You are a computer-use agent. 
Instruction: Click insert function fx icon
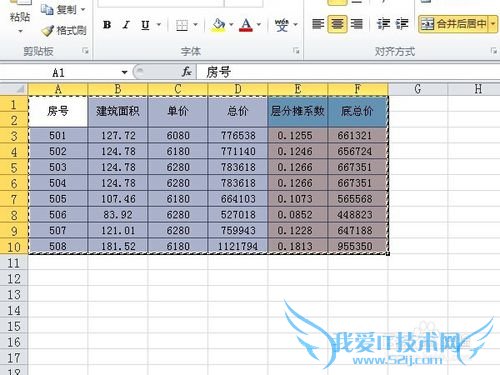pos(186,72)
